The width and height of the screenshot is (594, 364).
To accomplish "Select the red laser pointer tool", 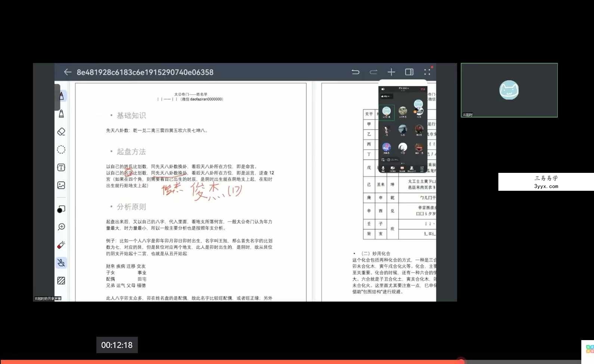I will (x=61, y=245).
